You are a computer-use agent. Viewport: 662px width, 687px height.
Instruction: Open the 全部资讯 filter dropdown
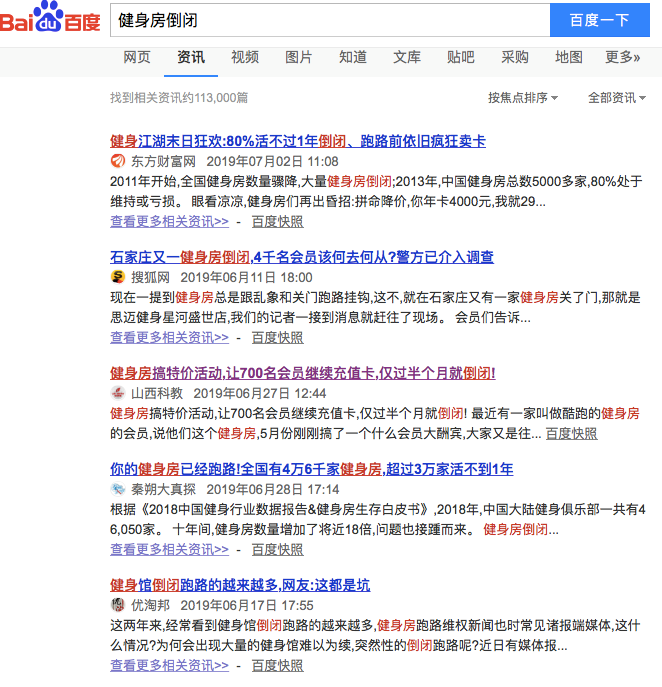coord(617,98)
